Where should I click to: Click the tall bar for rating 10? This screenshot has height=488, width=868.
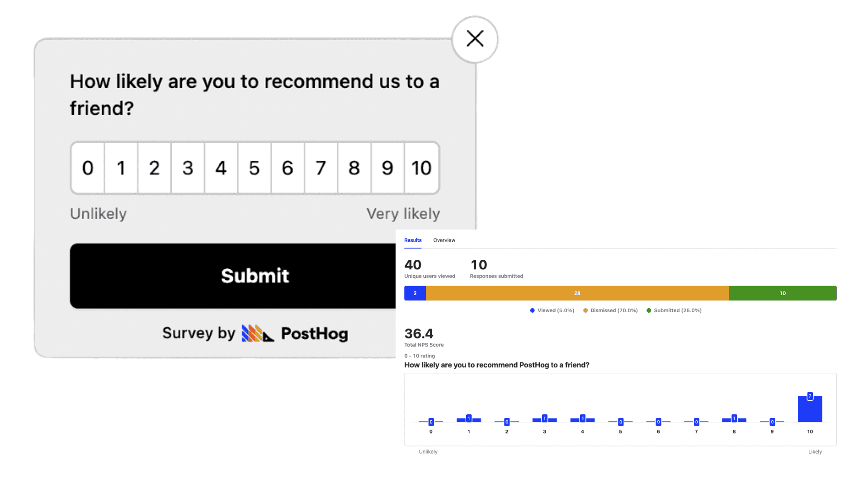click(810, 409)
